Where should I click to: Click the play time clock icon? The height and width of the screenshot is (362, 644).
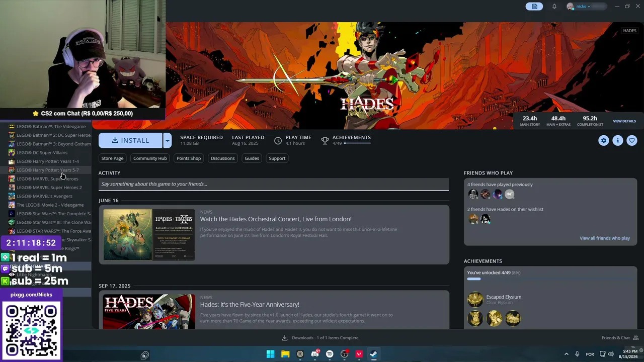278,141
